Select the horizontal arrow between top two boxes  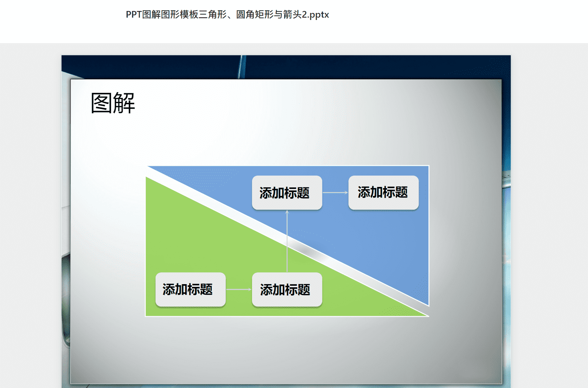(x=335, y=192)
